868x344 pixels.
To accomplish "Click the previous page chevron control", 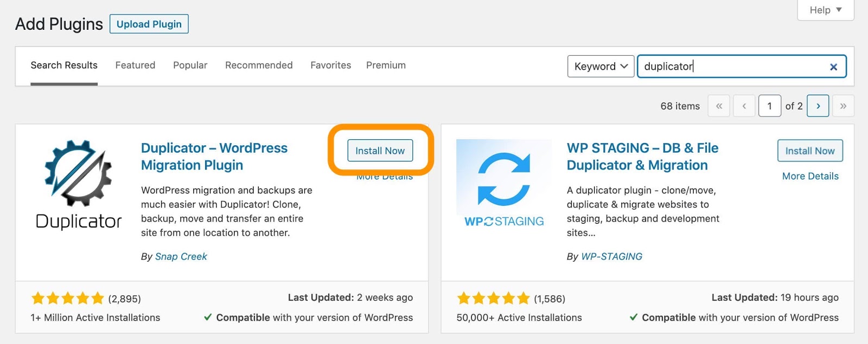I will pos(744,106).
